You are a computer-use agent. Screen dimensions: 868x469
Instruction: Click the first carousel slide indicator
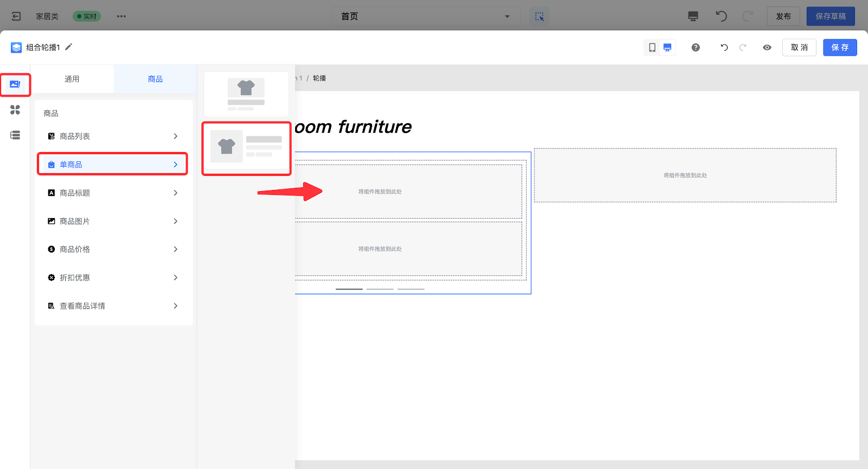coord(349,289)
